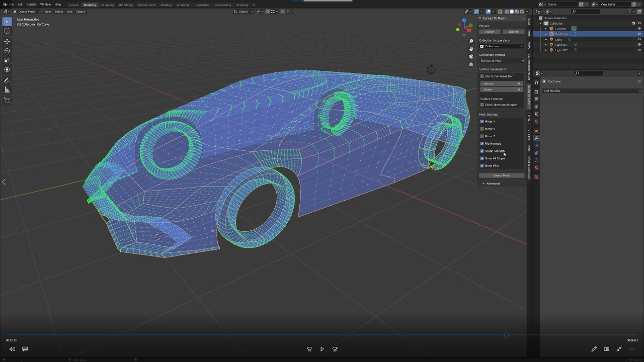Image resolution: width=644 pixels, height=362 pixels.
Task: Open the curve object data properties tab
Action: [x=536, y=160]
